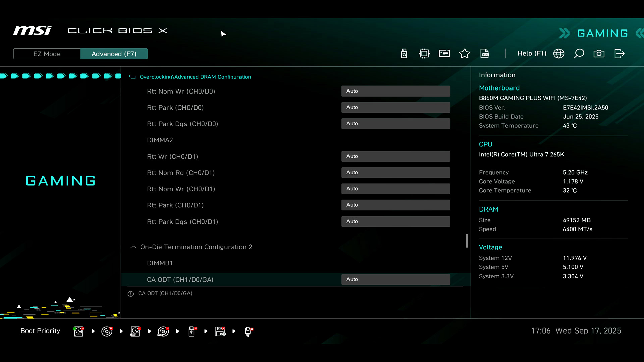The width and height of the screenshot is (644, 362).
Task: Open the search magnifier icon
Action: (579, 54)
